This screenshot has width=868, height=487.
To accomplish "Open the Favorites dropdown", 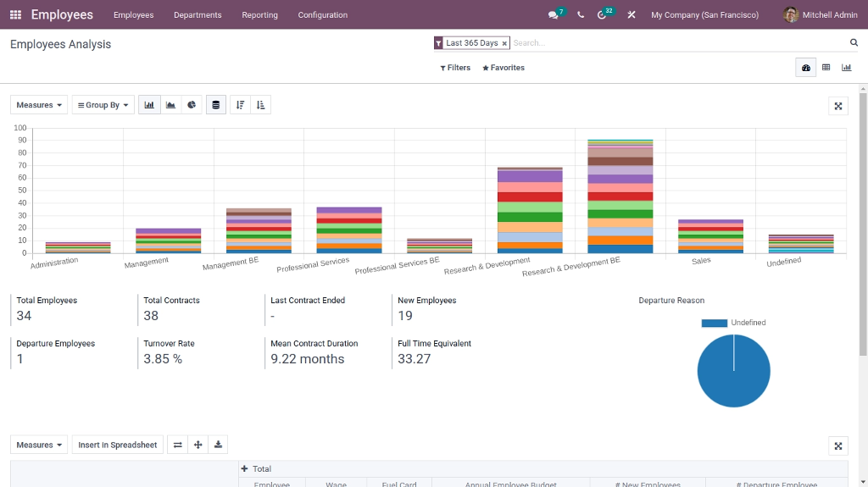I will pos(504,68).
